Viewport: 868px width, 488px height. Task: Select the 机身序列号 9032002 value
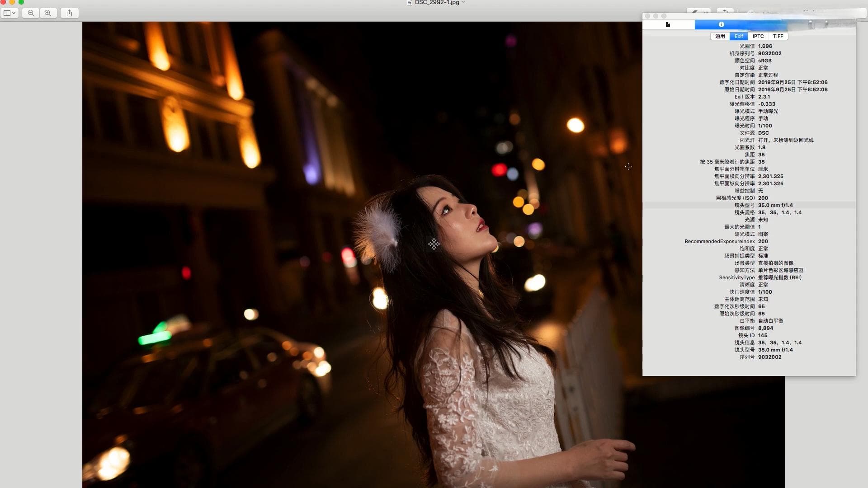coord(769,53)
